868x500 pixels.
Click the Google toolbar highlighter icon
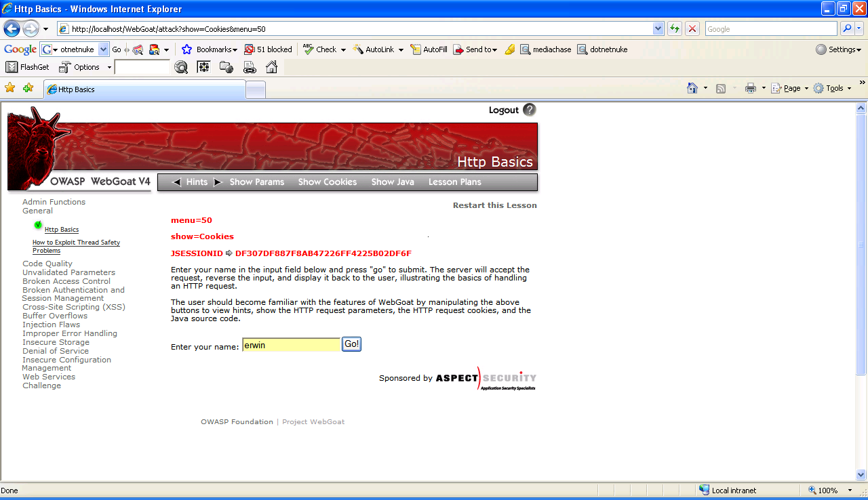(x=510, y=49)
